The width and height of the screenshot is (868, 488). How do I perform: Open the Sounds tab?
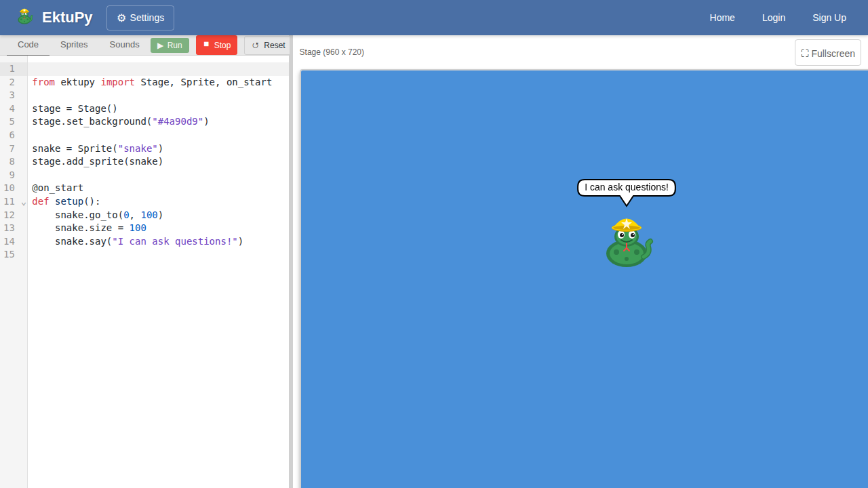[x=124, y=45]
